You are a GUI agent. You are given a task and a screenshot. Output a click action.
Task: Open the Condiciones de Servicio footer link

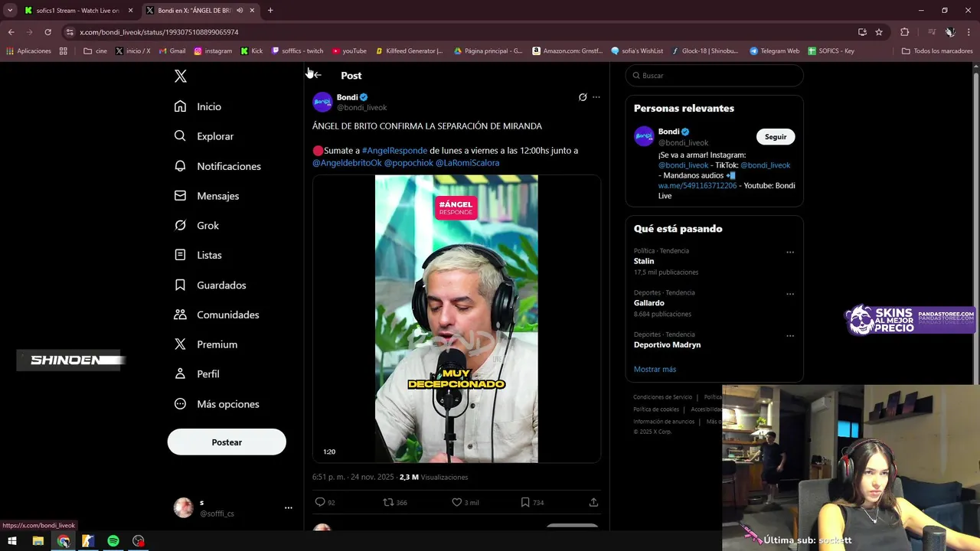(x=662, y=397)
